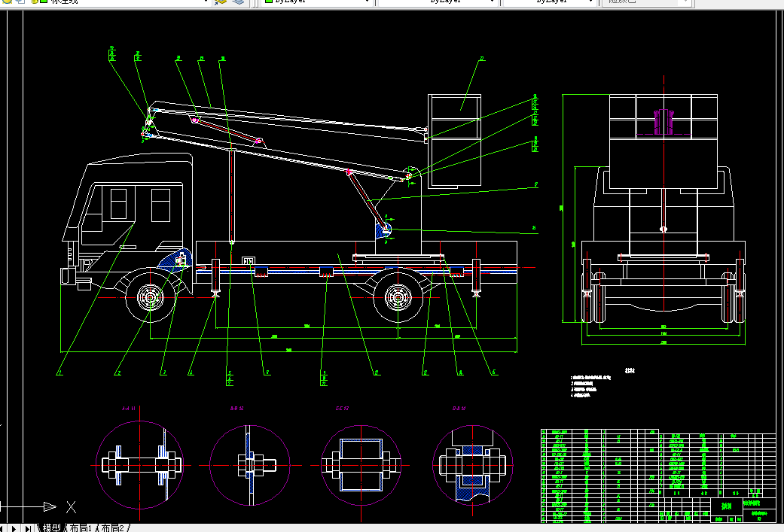Select the A-A section detail circle
Screen dimensions: 784x532
pyautogui.click(x=140, y=465)
